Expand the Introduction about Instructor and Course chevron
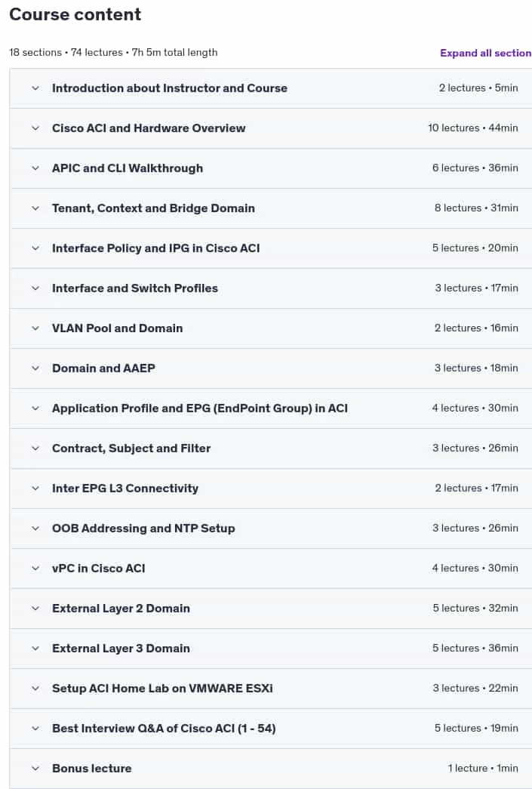 click(x=35, y=88)
